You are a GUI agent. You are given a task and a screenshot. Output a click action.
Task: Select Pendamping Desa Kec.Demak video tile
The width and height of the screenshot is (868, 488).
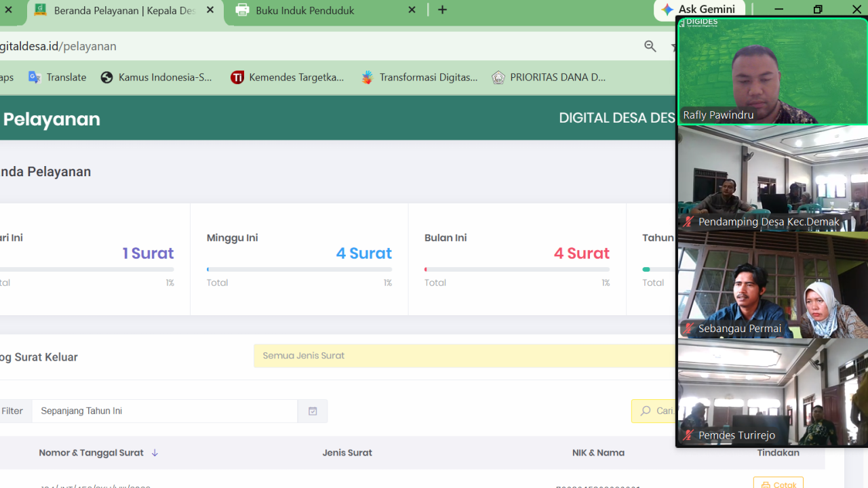coord(772,179)
